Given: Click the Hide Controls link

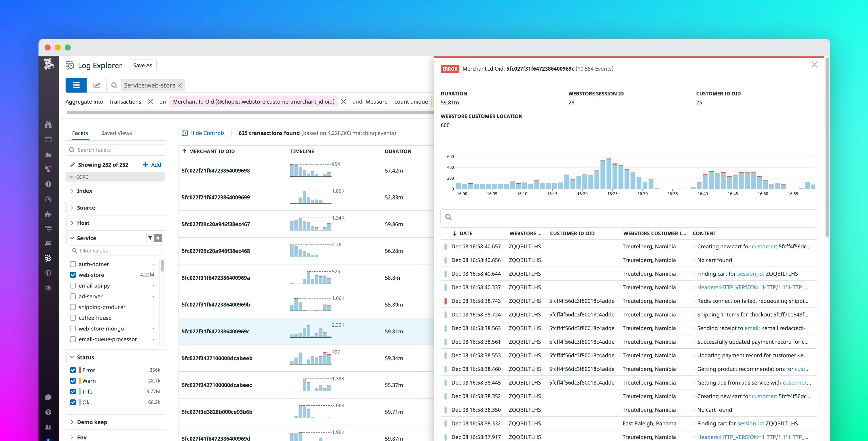Looking at the screenshot, I should (207, 133).
